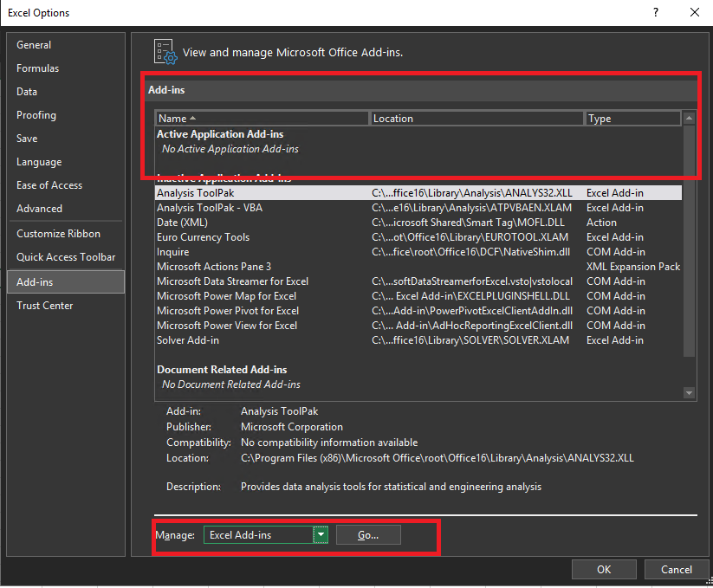Click the SOLVER.XLAM location path
713x588 pixels.
[x=470, y=340]
